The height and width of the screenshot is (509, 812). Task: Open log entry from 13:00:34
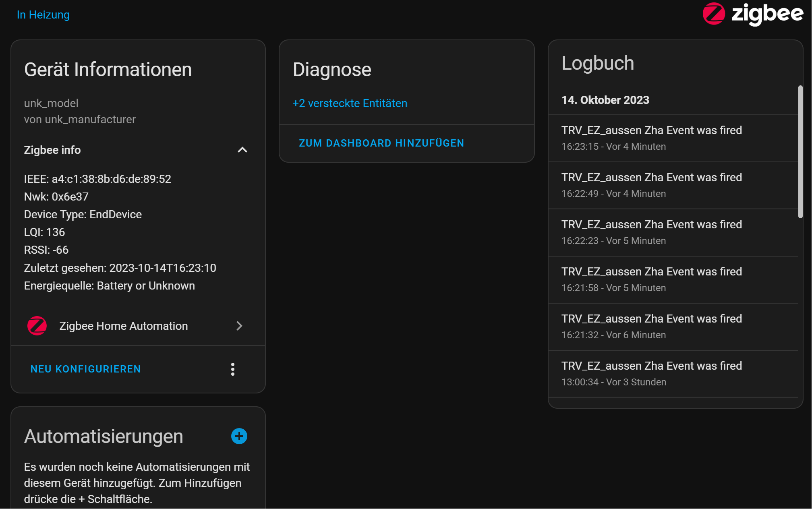pos(673,374)
